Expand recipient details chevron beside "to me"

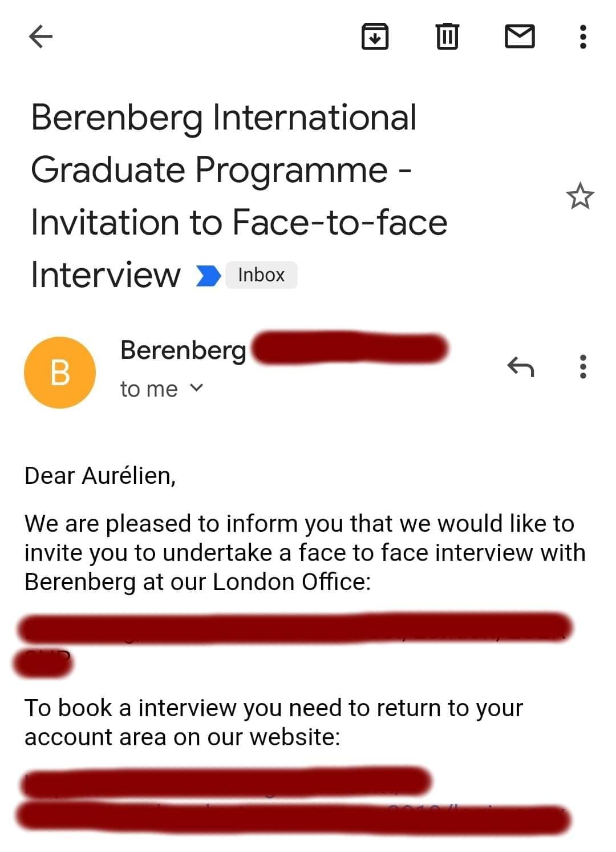tap(196, 388)
